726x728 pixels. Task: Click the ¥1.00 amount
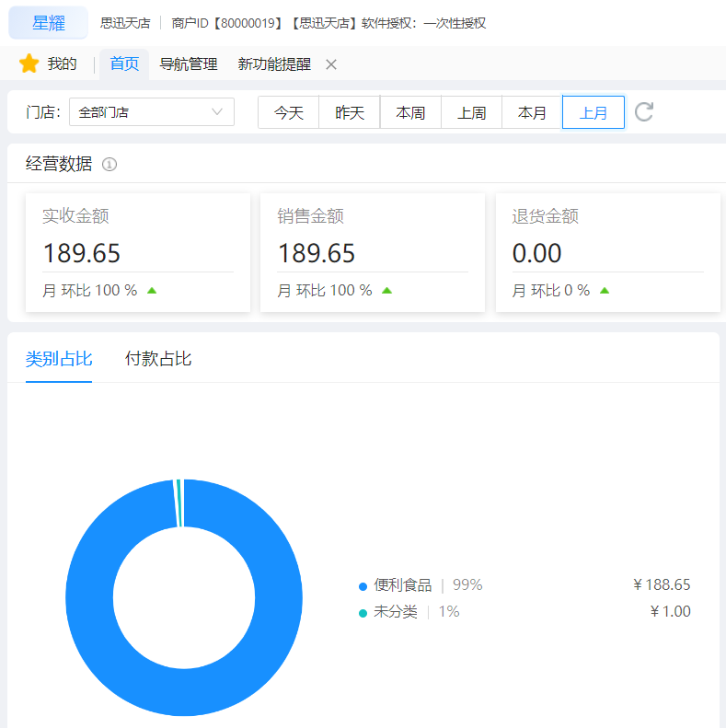point(670,611)
